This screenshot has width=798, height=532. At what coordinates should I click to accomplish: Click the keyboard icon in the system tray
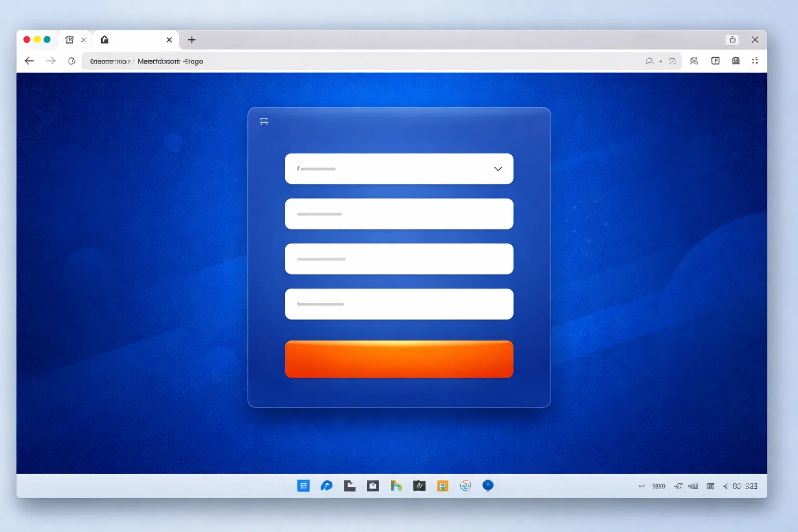point(710,486)
